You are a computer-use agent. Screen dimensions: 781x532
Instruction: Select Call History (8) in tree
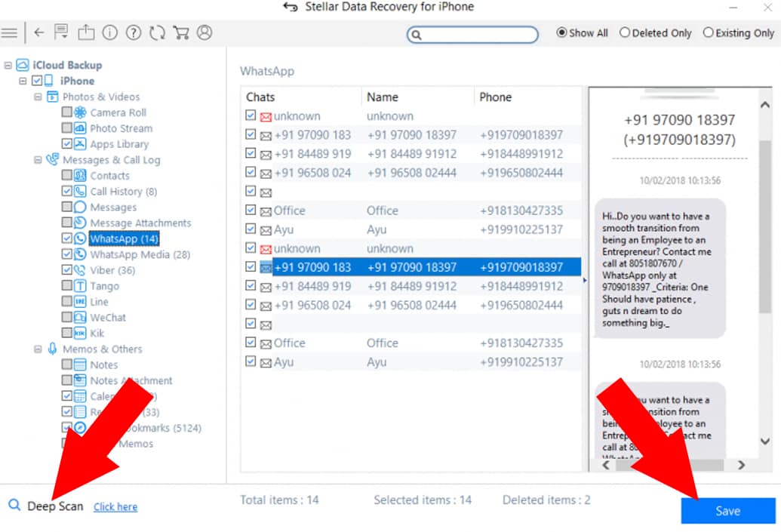(123, 192)
